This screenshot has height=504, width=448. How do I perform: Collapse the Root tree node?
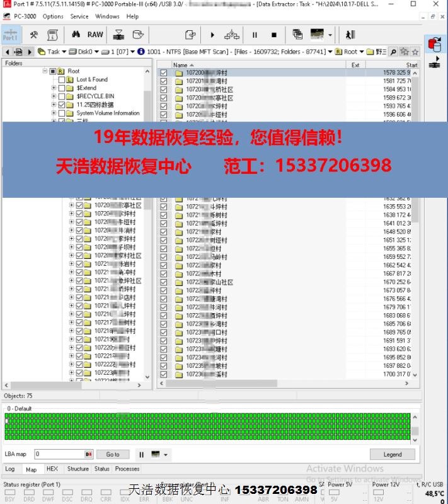pyautogui.click(x=45, y=71)
